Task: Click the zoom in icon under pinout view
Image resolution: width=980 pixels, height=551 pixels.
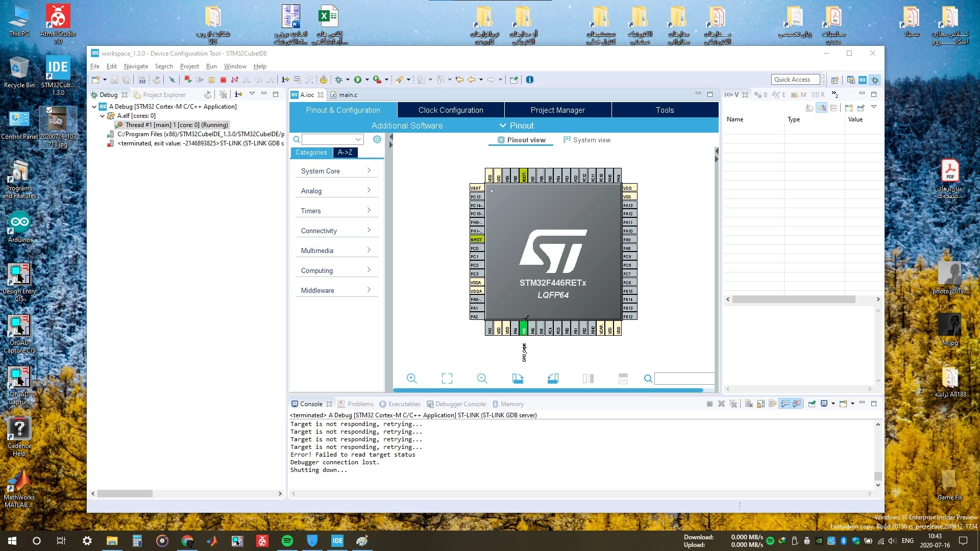Action: 411,379
